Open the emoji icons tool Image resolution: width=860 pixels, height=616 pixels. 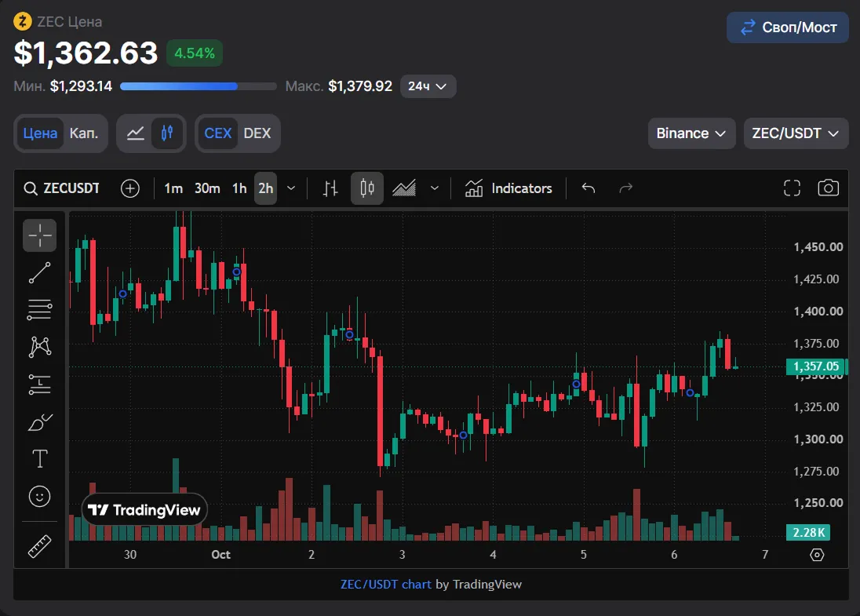point(39,497)
